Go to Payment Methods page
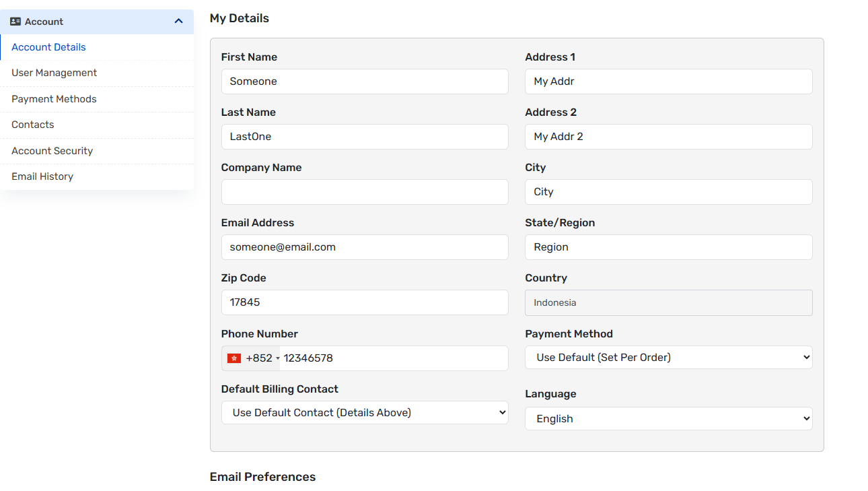This screenshot has width=868, height=491. pos(97,99)
